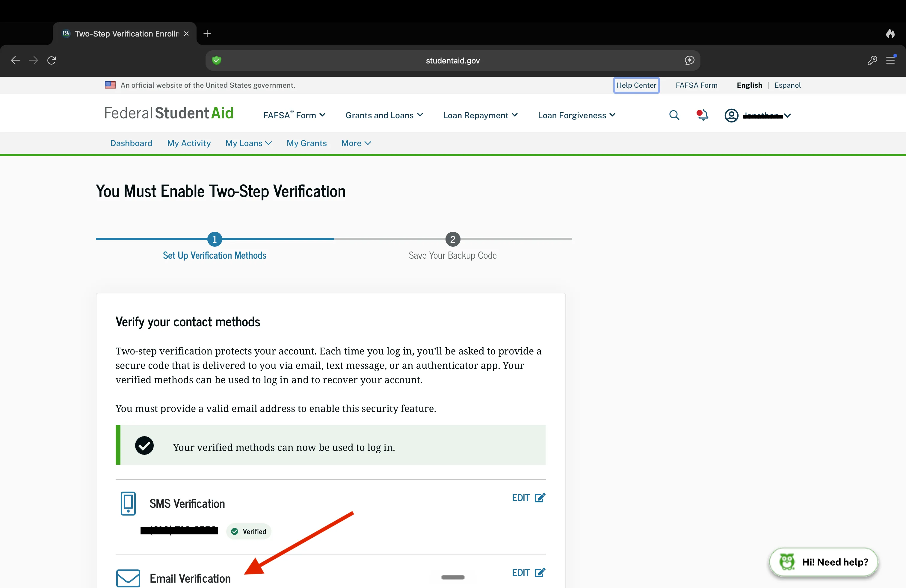Open the My Activity tab
The height and width of the screenshot is (588, 906).
tap(189, 143)
